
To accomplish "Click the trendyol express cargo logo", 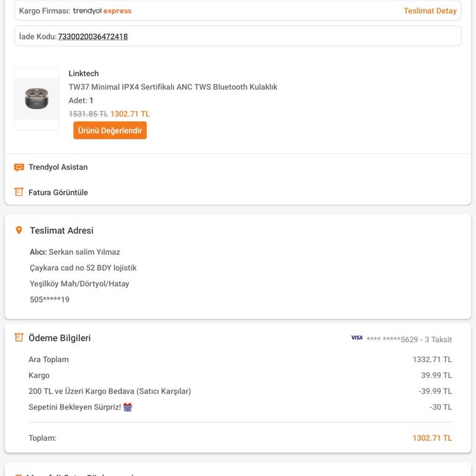I will coord(102,11).
